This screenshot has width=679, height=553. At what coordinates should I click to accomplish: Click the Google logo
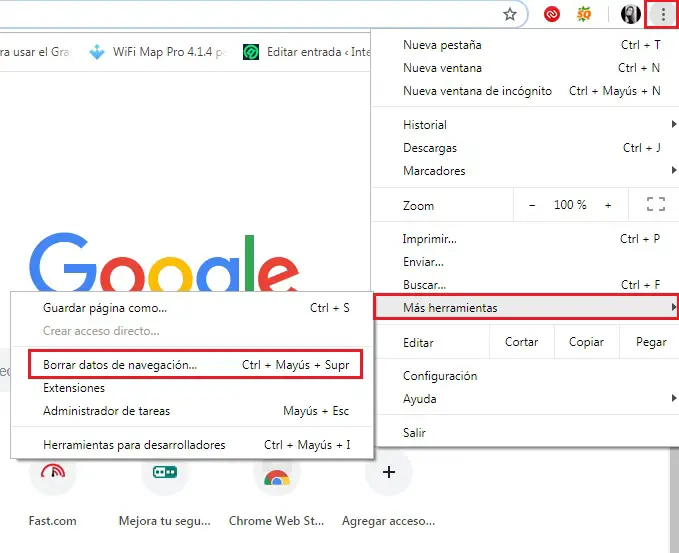point(164,262)
